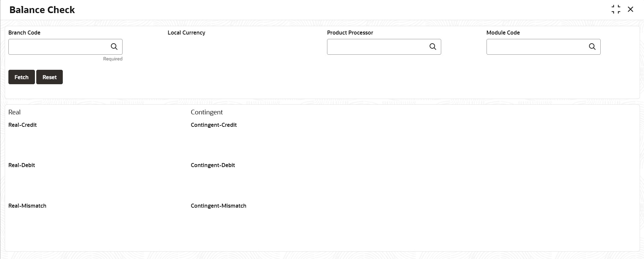Image resolution: width=644 pixels, height=259 pixels.
Task: Click the Real section heading
Action: pos(14,112)
